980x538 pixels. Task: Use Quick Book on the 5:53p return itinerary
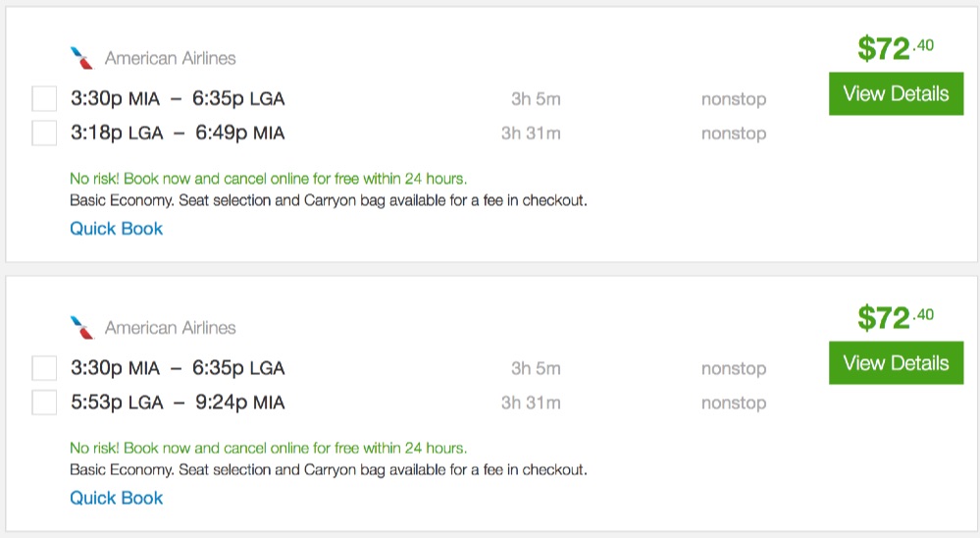(x=116, y=498)
